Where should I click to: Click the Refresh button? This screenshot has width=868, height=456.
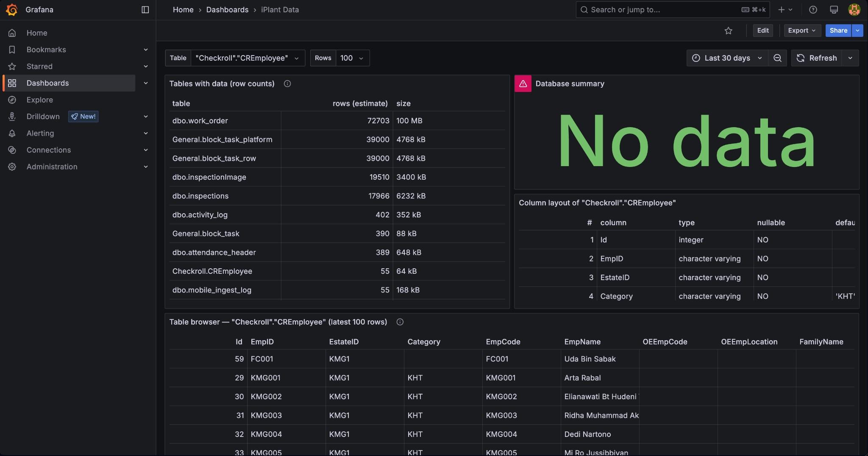[817, 58]
